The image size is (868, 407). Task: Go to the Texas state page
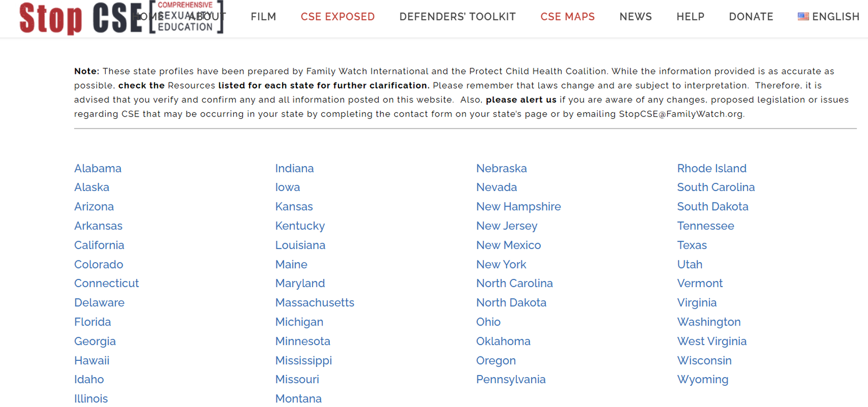coord(692,245)
